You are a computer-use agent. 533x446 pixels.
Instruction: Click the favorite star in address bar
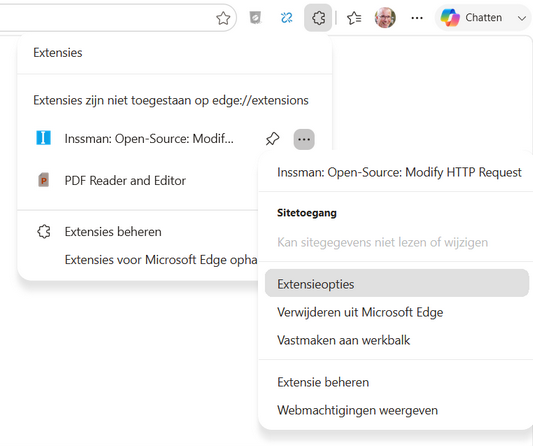(223, 18)
